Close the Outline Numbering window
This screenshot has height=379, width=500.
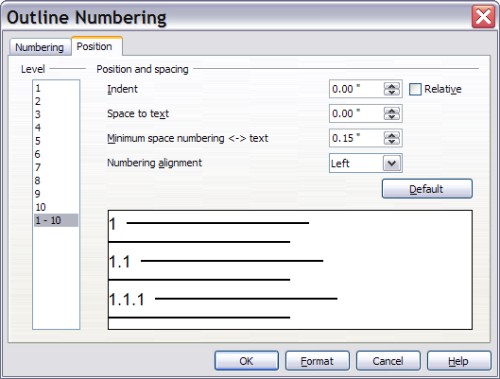[x=483, y=17]
